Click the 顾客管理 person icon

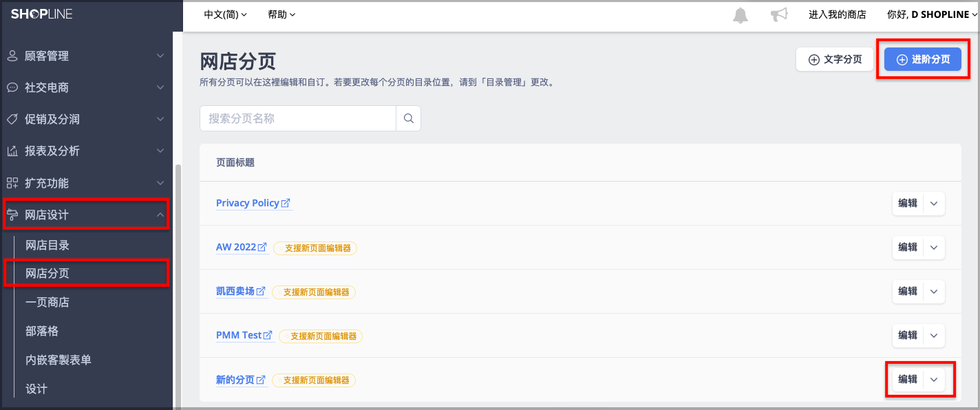point(12,56)
